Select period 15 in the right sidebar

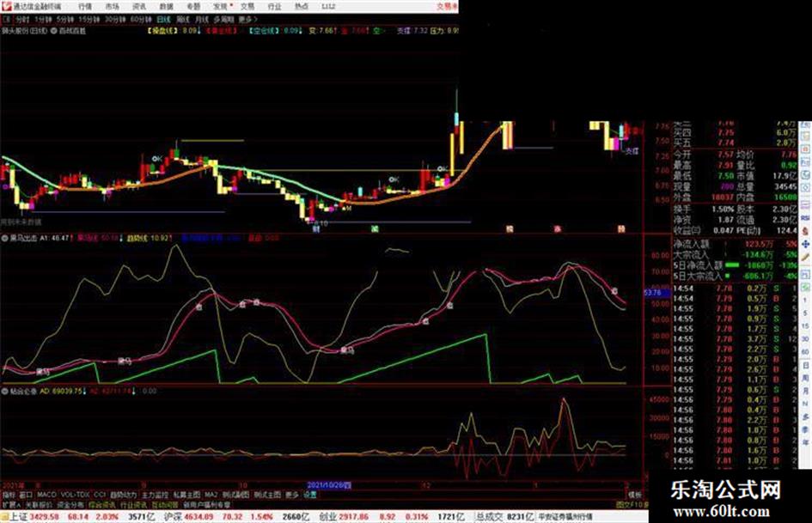(805, 325)
